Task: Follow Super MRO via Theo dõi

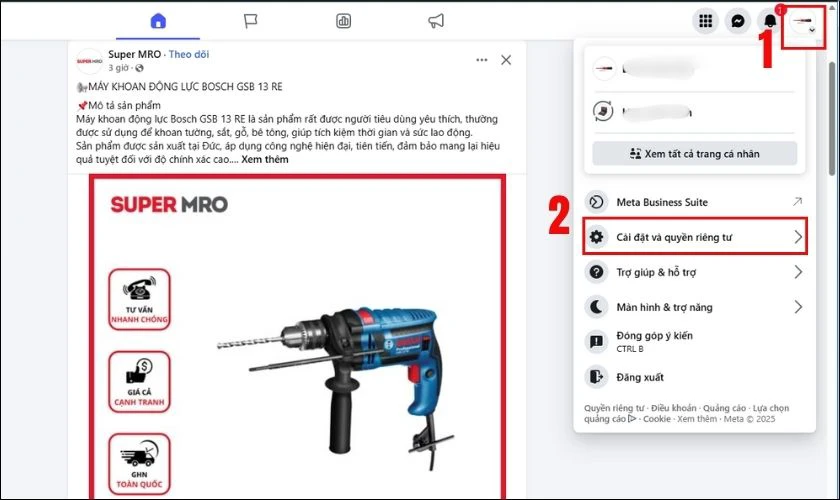Action: pyautogui.click(x=189, y=54)
